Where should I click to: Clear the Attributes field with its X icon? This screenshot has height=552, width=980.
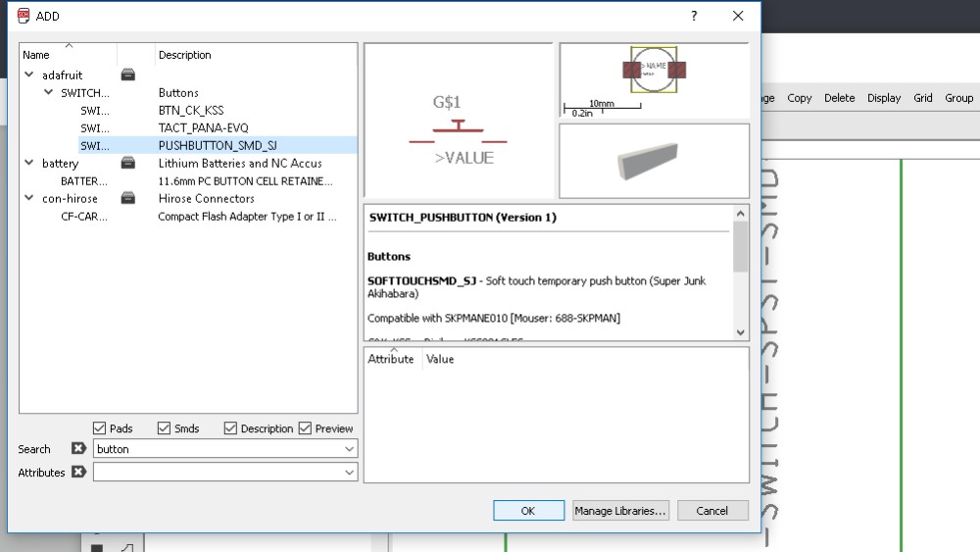(x=78, y=472)
